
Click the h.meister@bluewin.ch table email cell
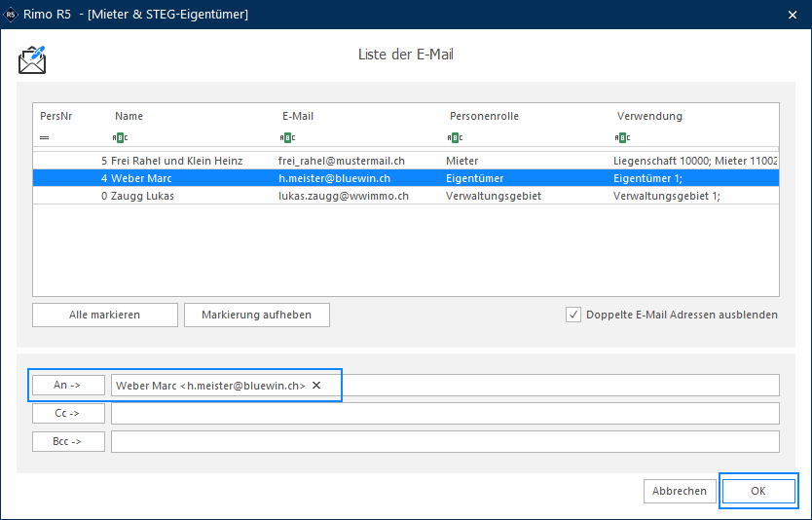[x=334, y=178]
